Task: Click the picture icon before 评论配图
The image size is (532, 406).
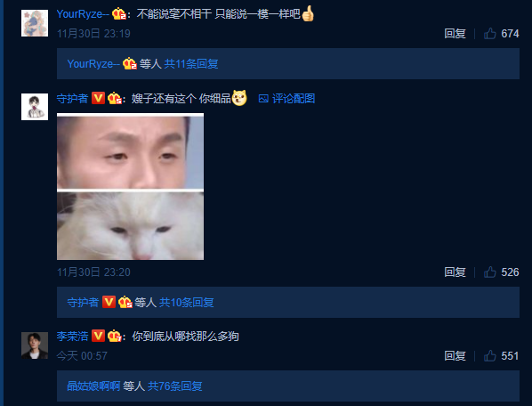Action: [263, 99]
